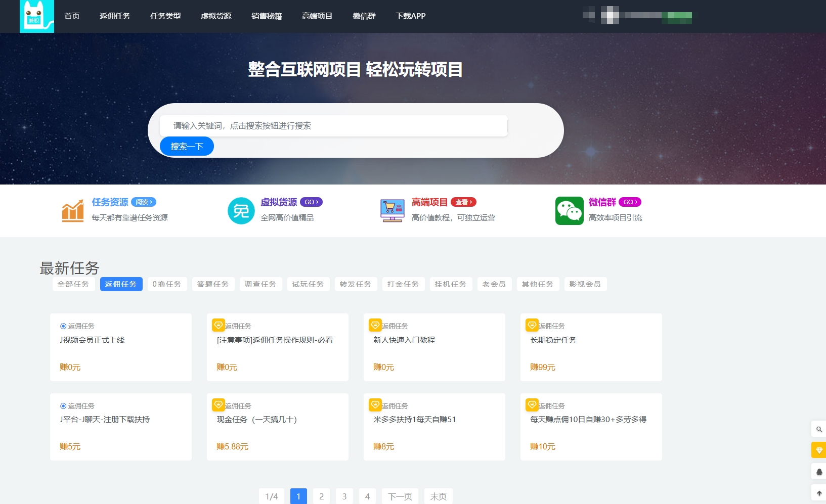Click the purple GO badge beside 虚拟货源
Screen dimensions: 826x504
[311, 202]
